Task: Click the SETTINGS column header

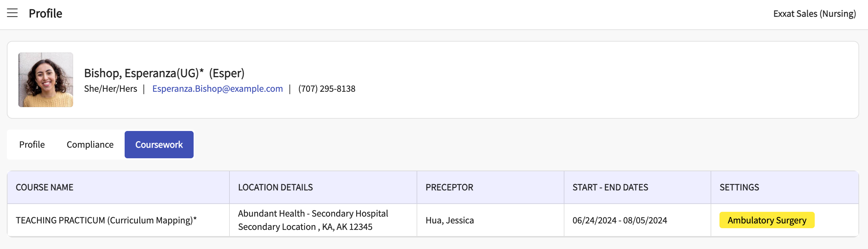Action: (739, 187)
